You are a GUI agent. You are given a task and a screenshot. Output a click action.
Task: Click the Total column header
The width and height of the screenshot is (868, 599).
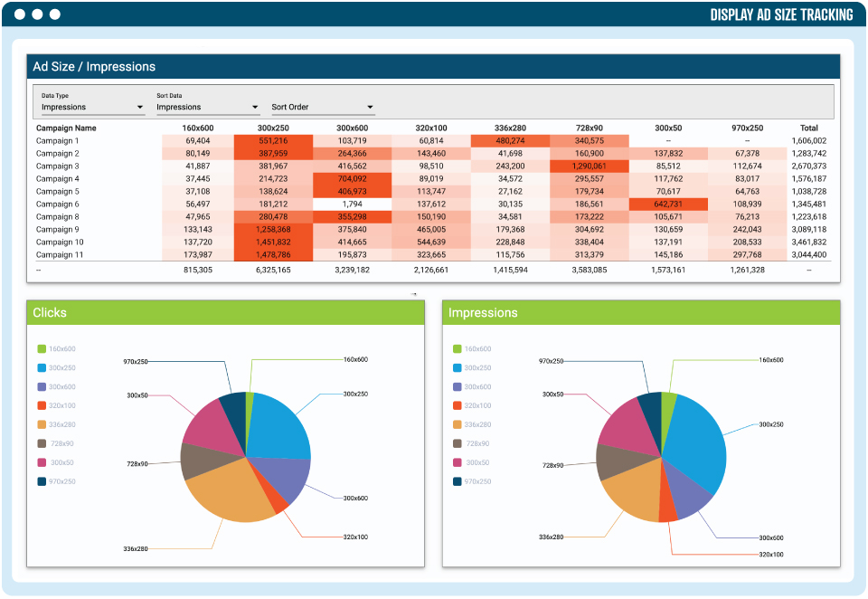click(x=808, y=128)
